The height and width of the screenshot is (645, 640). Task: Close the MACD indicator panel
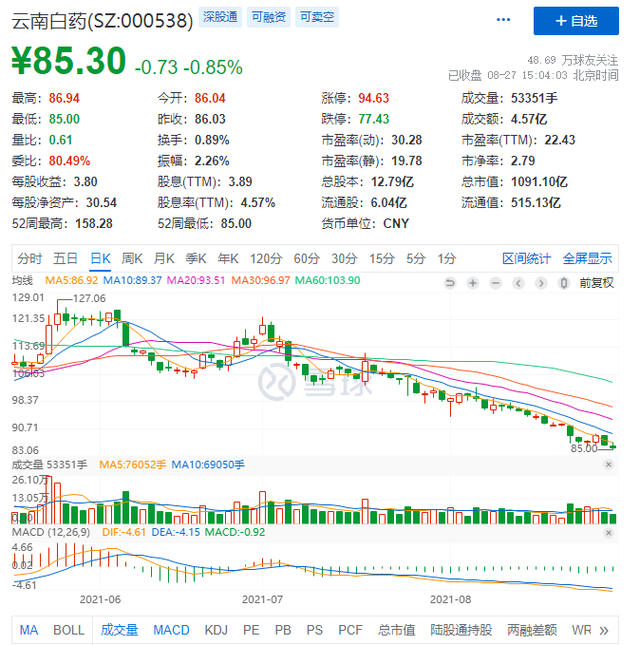(x=608, y=533)
